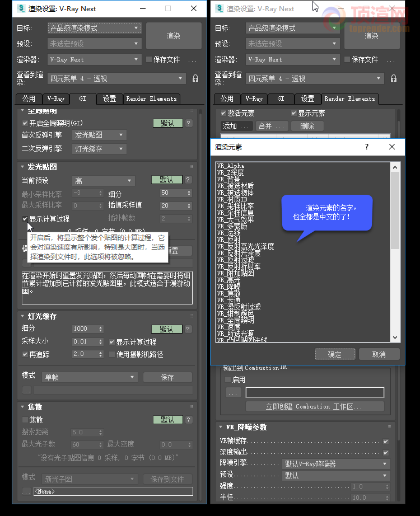Click 合并 button in Render Elements

[272, 126]
